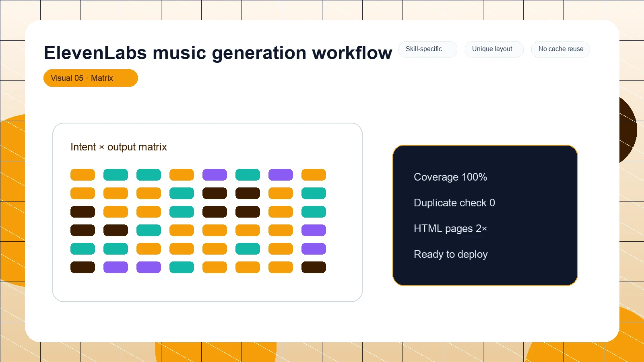Click the No cache reuse chip
The image size is (644, 362).
pyautogui.click(x=561, y=49)
